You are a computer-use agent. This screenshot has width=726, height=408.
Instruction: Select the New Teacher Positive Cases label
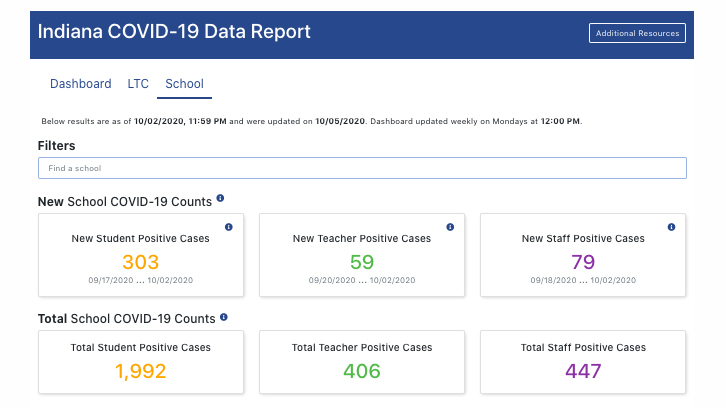pyautogui.click(x=362, y=239)
